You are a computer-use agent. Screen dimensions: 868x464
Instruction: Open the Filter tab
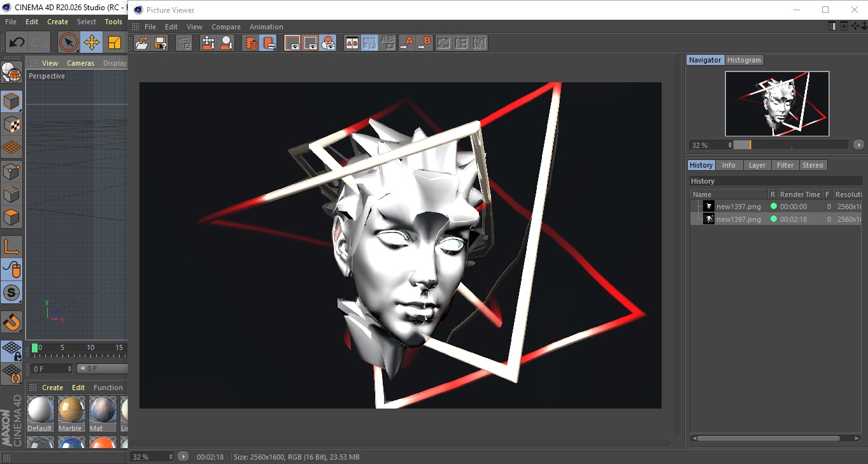coord(785,165)
